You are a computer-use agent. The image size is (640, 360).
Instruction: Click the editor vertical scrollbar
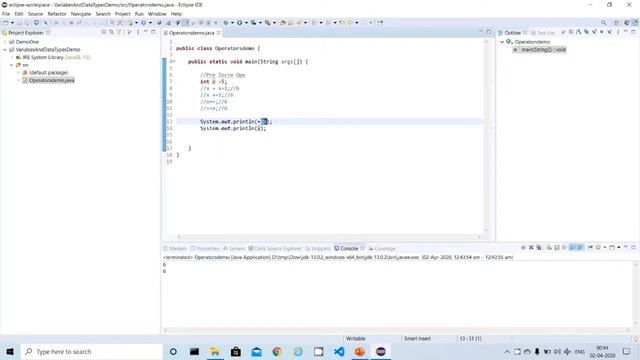486,135
